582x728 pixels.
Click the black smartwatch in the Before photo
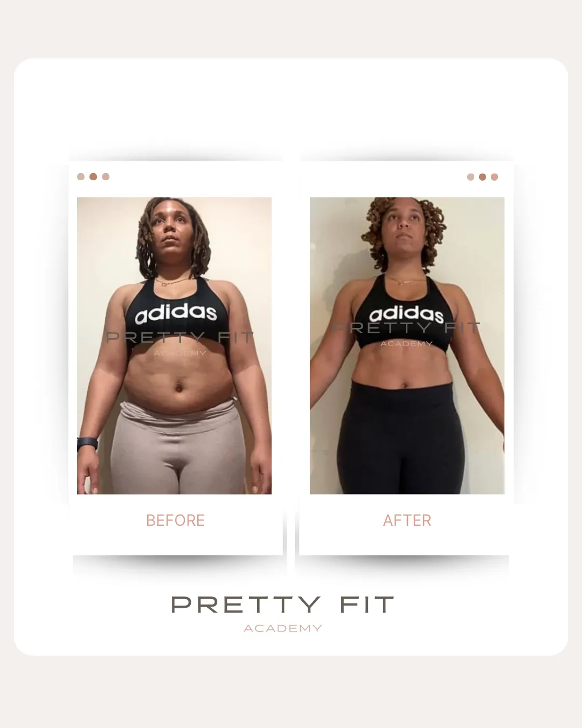tap(87, 444)
